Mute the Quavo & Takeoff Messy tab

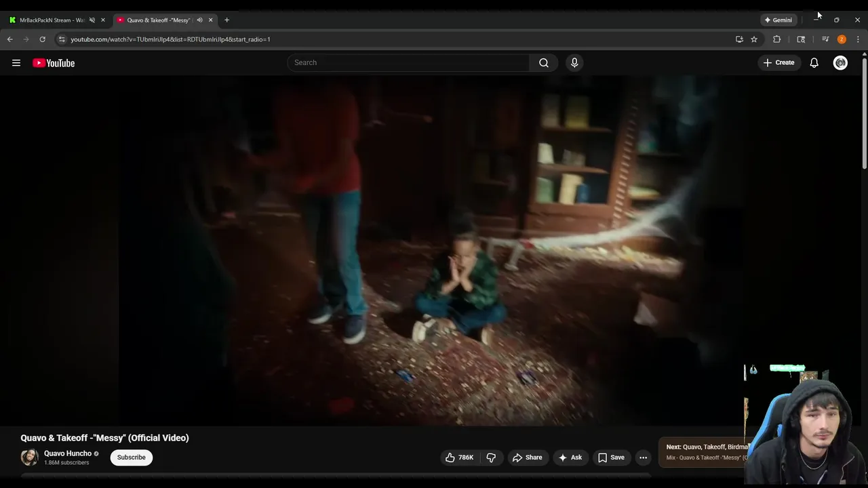coord(199,20)
